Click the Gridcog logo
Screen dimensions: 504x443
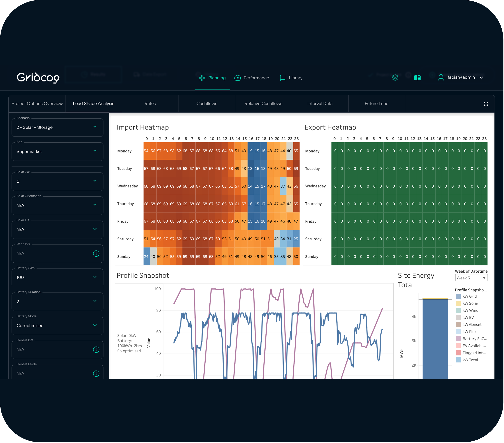pos(38,78)
